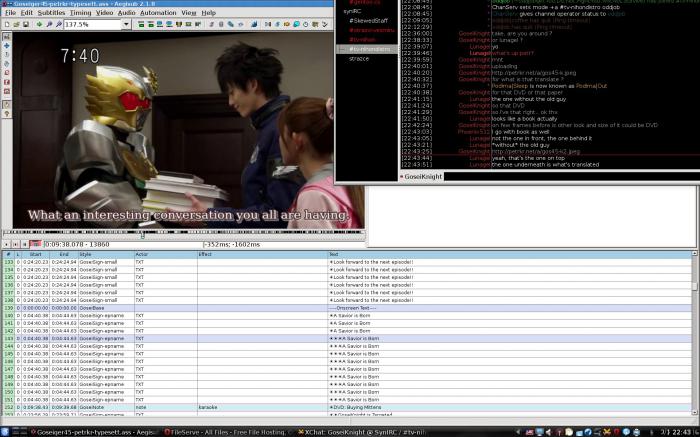The height and width of the screenshot is (437, 700).
Task: Select the Scale subtitles video tool
Action: [6, 73]
